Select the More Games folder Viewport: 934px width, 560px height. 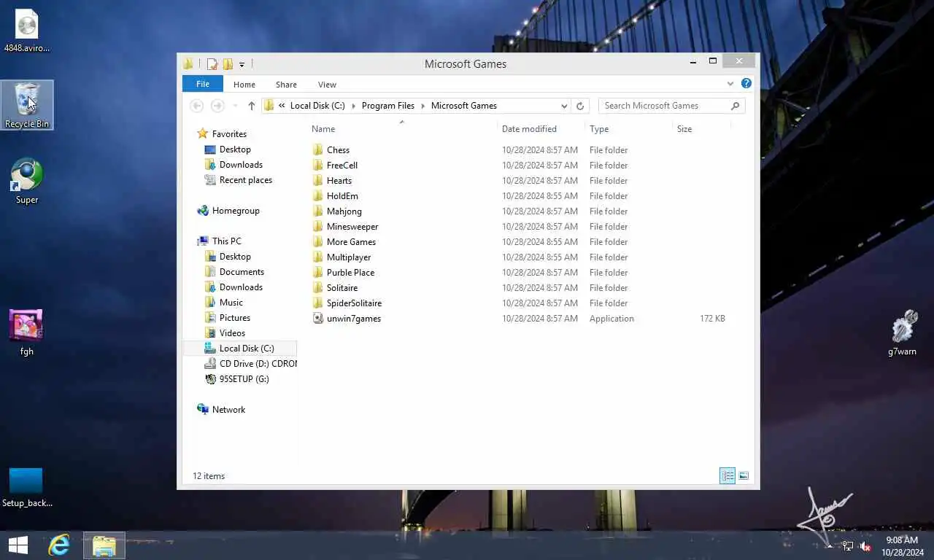tap(351, 242)
